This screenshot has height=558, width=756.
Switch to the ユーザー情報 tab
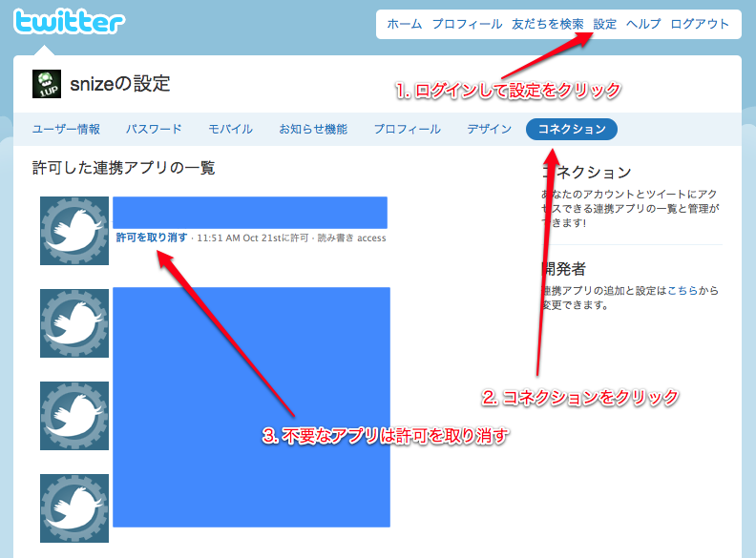pos(66,130)
